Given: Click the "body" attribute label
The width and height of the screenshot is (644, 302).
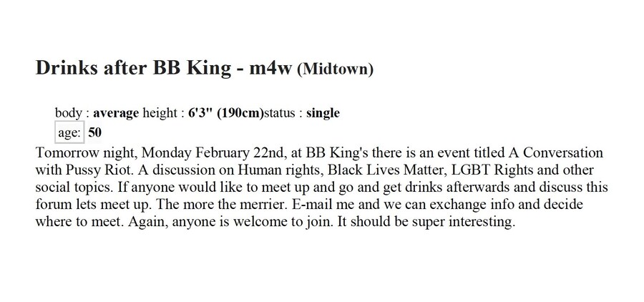Looking at the screenshot, I should click(67, 113).
